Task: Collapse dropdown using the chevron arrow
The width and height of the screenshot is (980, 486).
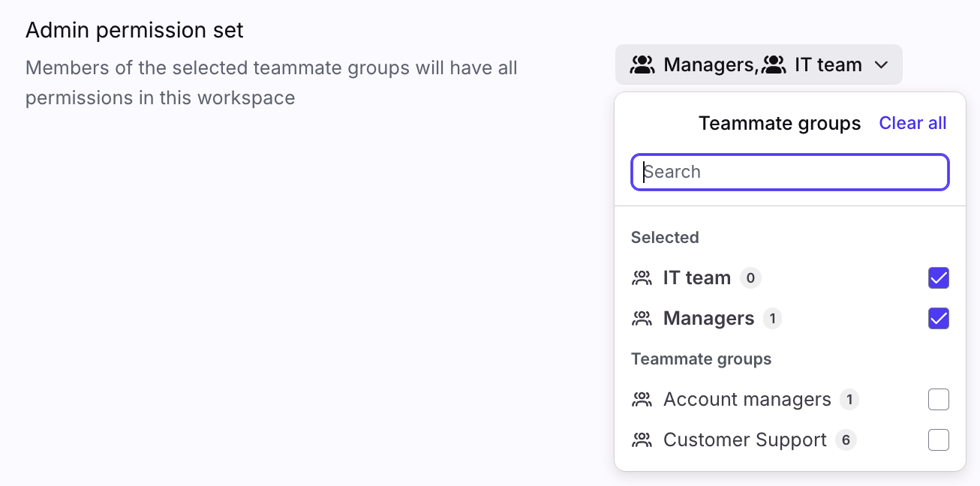Action: pos(882,65)
